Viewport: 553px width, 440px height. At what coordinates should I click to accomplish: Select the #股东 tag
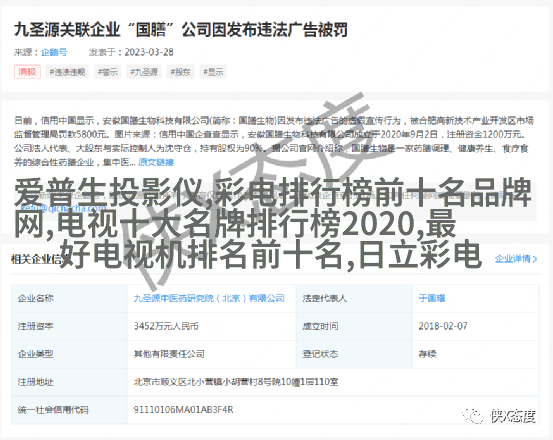180,72
